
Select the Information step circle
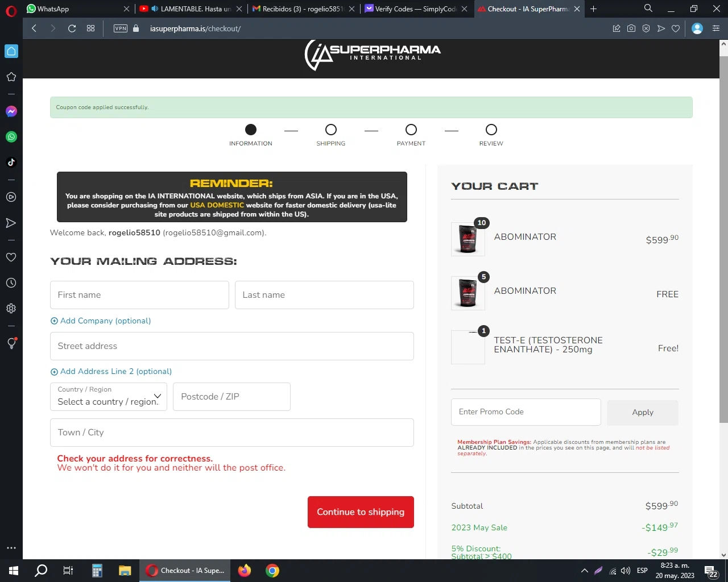pos(251,130)
